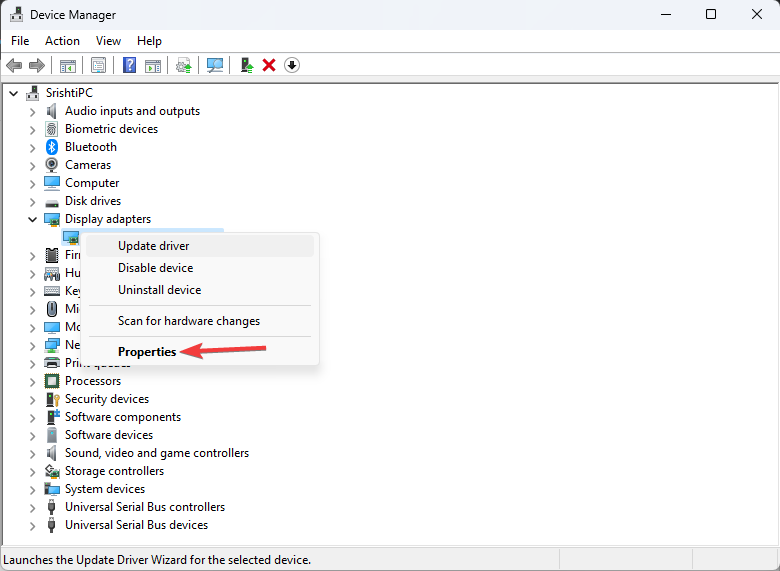The width and height of the screenshot is (780, 571).
Task: Select the Storage controllers tree item
Action: click(114, 471)
